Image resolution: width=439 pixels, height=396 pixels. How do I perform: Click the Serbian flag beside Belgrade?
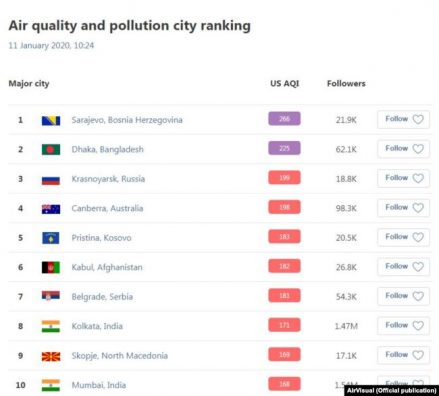51,295
